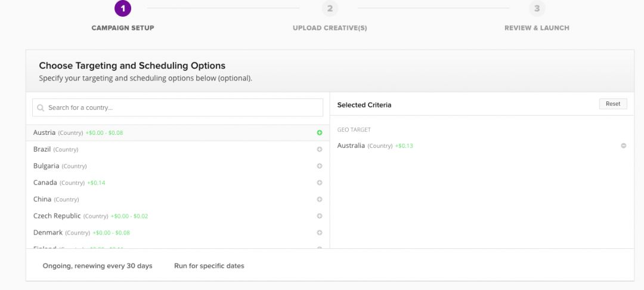Viewport: 644px width, 290px height.
Task: Click the magnifier icon in country search
Action: pyautogui.click(x=41, y=108)
